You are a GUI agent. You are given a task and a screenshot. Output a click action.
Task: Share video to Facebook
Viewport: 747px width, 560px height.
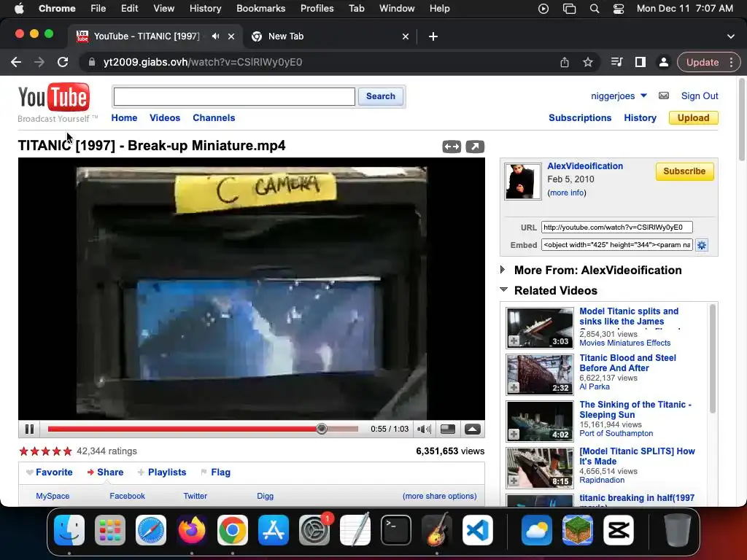click(127, 496)
